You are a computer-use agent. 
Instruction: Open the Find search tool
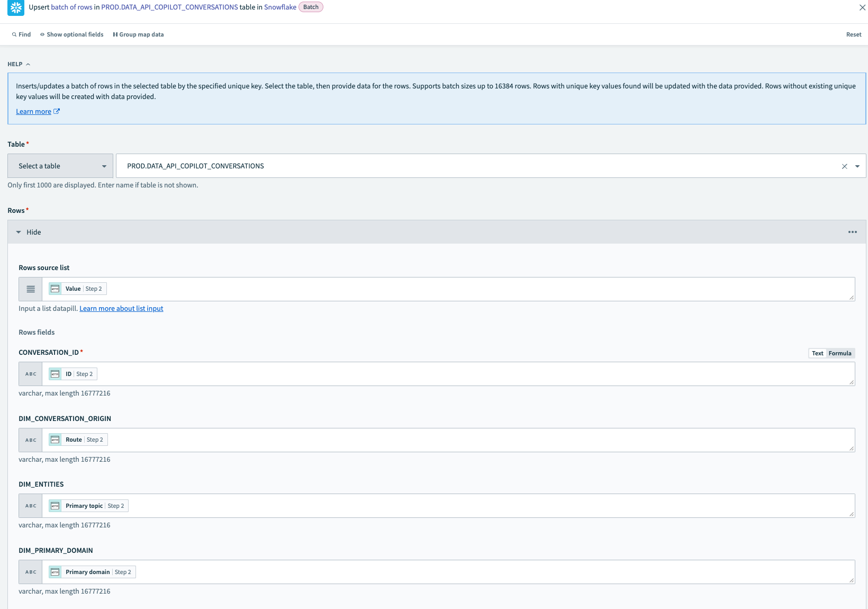21,34
